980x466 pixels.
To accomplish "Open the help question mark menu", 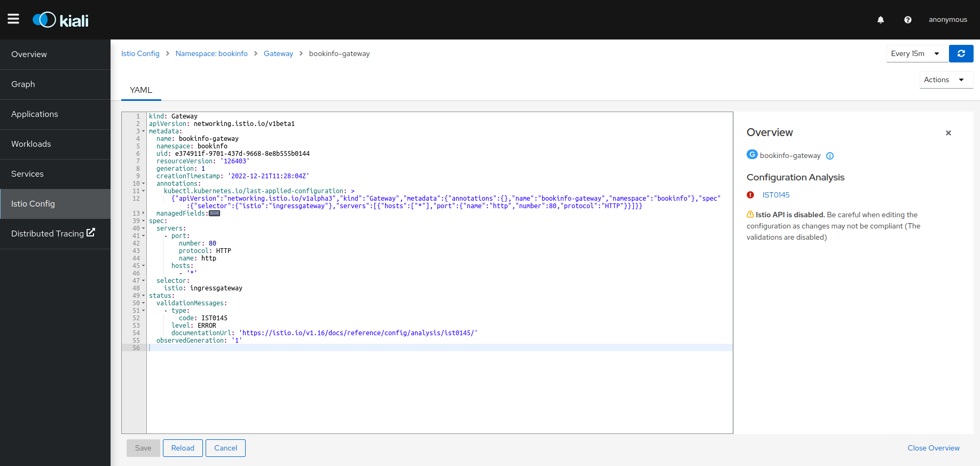I will tap(908, 20).
